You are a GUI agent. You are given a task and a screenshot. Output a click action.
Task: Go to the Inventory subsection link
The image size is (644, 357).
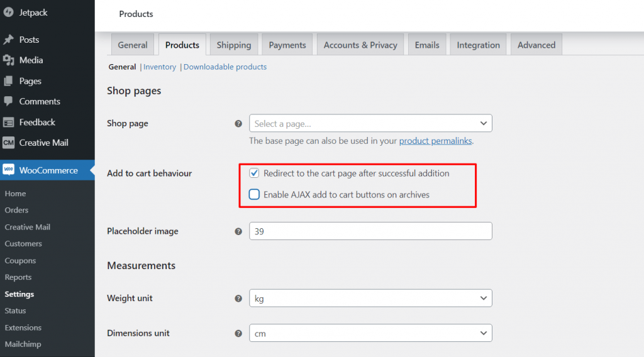click(160, 67)
